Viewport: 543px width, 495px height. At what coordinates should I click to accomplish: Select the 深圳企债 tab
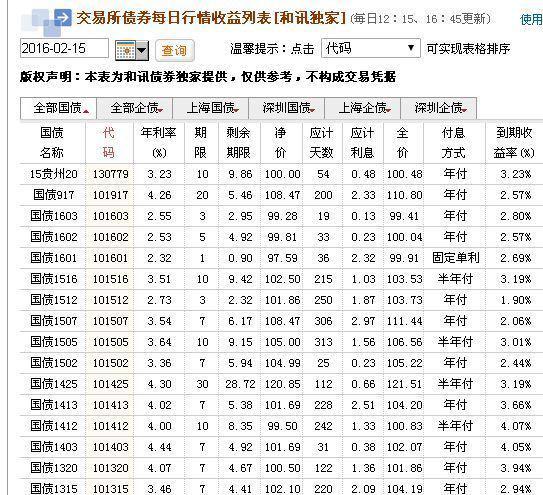pos(439,108)
